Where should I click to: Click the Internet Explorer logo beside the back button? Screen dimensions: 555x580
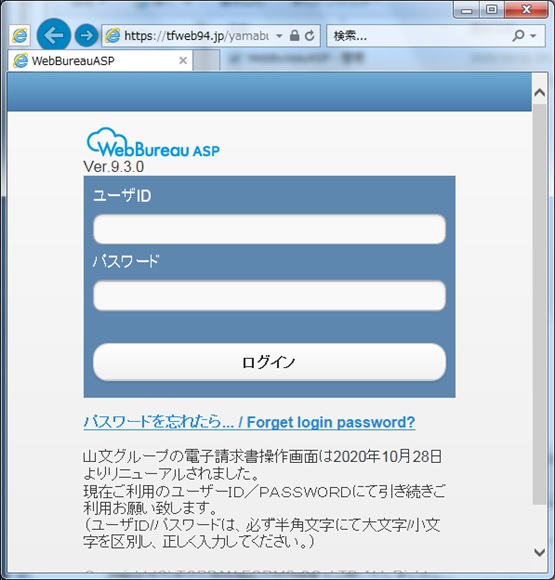pos(19,36)
